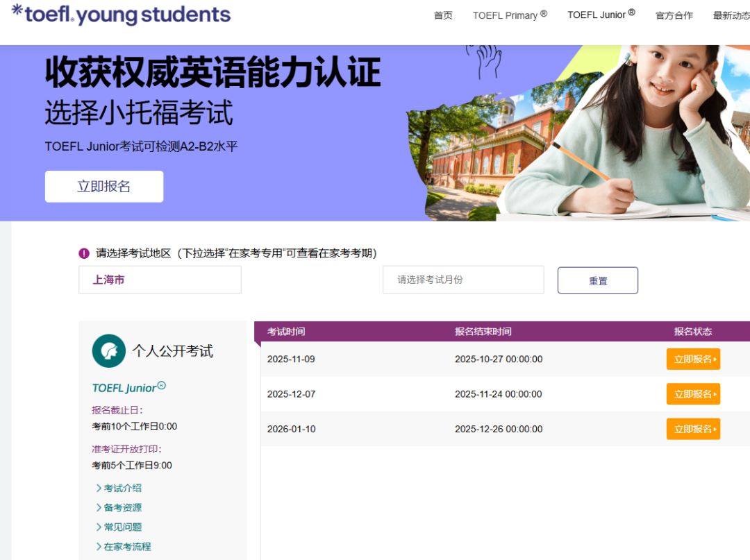The image size is (750, 560).
Task: Click the chevron before 在家考流程
Action: point(99,547)
